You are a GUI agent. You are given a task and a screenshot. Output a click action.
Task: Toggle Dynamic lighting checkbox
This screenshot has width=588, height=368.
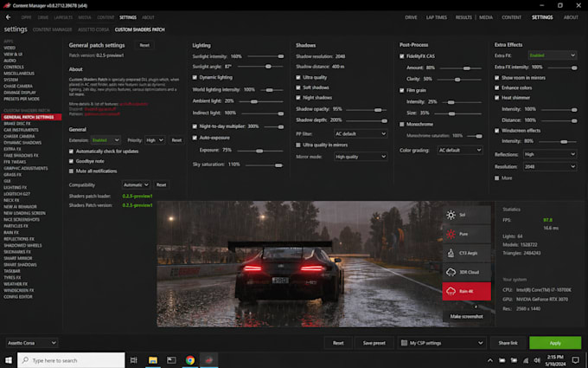point(195,77)
